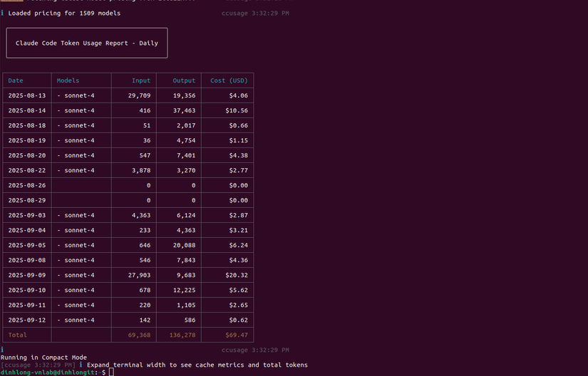
Task: Click the date cell 2025-08-20
Action: point(27,155)
